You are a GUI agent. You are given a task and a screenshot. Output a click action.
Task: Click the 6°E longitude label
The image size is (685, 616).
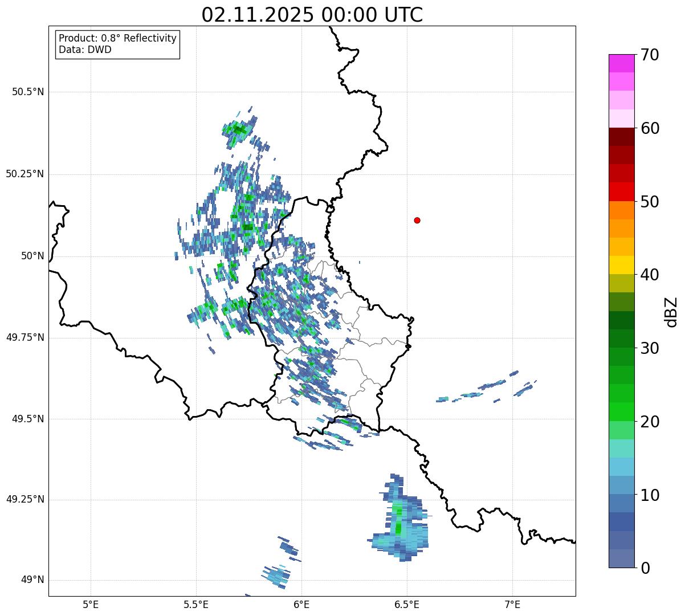click(x=302, y=604)
